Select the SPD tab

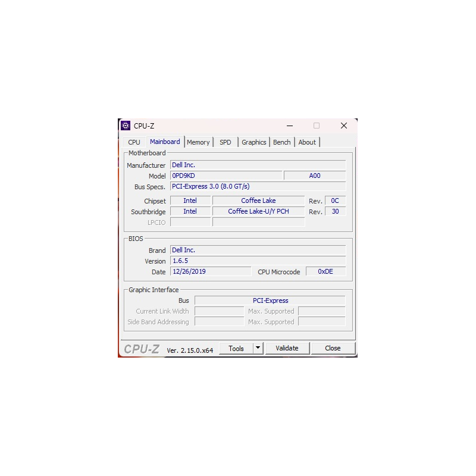[226, 142]
